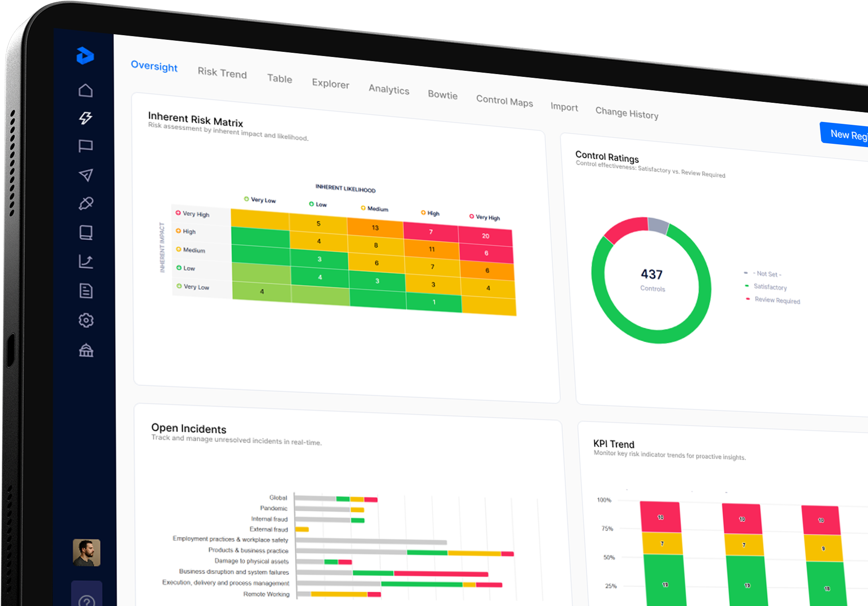Open the book icon in sidebar
Image resolution: width=868 pixels, height=606 pixels.
(x=86, y=232)
